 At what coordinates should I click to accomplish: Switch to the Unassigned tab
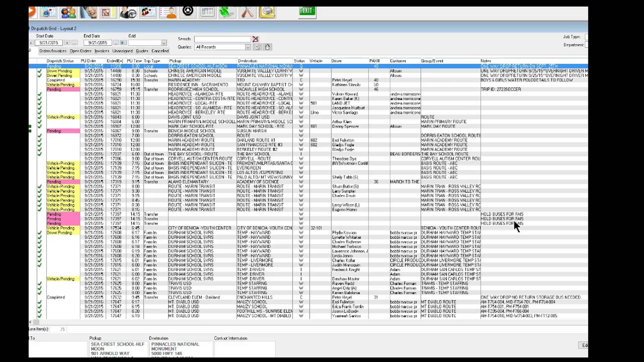click(122, 51)
